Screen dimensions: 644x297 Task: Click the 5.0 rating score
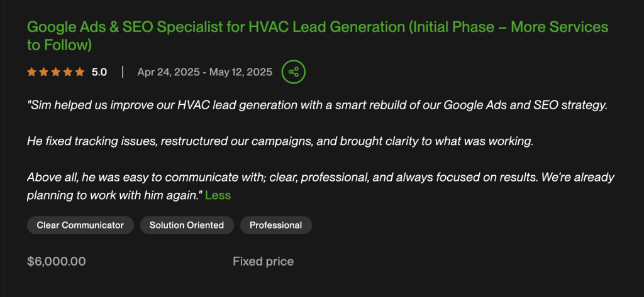coord(99,72)
